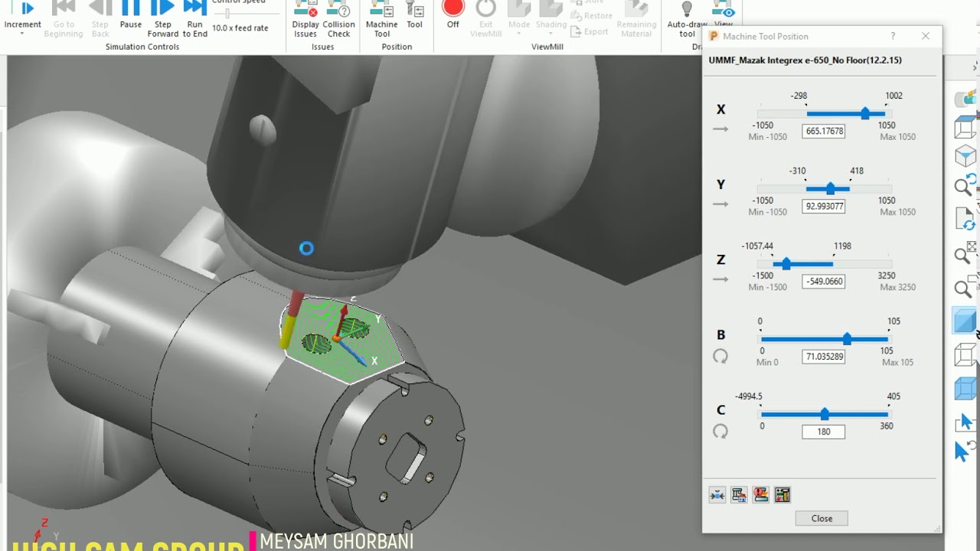The image size is (980, 551).
Task: Click the blue circle marker on machine head
Action: tap(306, 248)
